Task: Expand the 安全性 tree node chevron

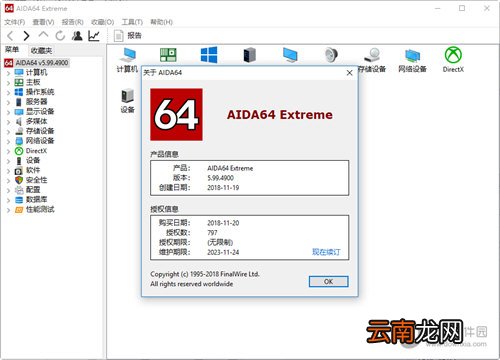Action: (x=8, y=181)
